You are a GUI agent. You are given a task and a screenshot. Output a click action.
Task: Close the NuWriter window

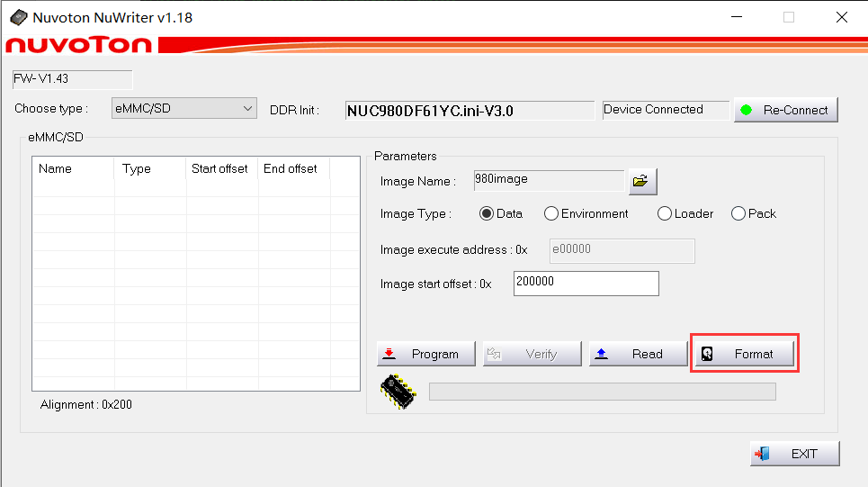[x=841, y=17]
